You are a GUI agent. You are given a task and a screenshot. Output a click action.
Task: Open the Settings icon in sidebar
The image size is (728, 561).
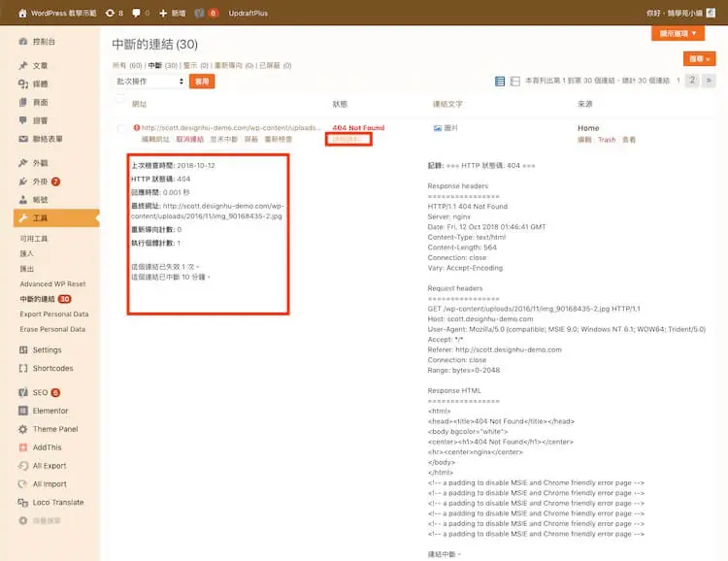pos(22,349)
